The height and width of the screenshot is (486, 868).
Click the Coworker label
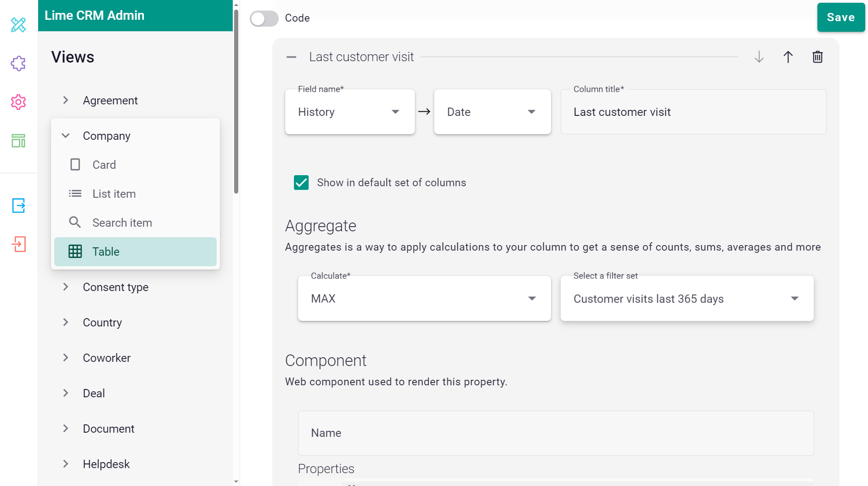[107, 358]
